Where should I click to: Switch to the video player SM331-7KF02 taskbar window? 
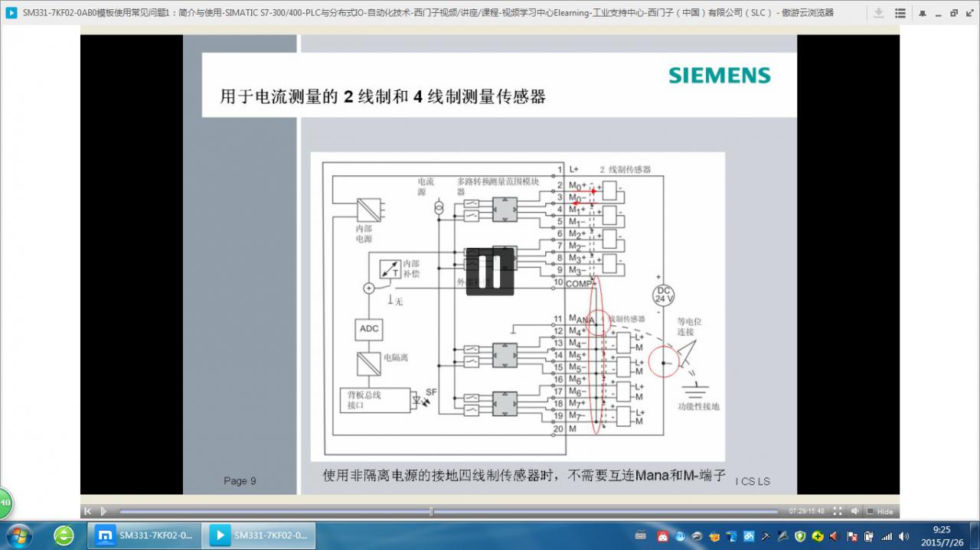(259, 535)
